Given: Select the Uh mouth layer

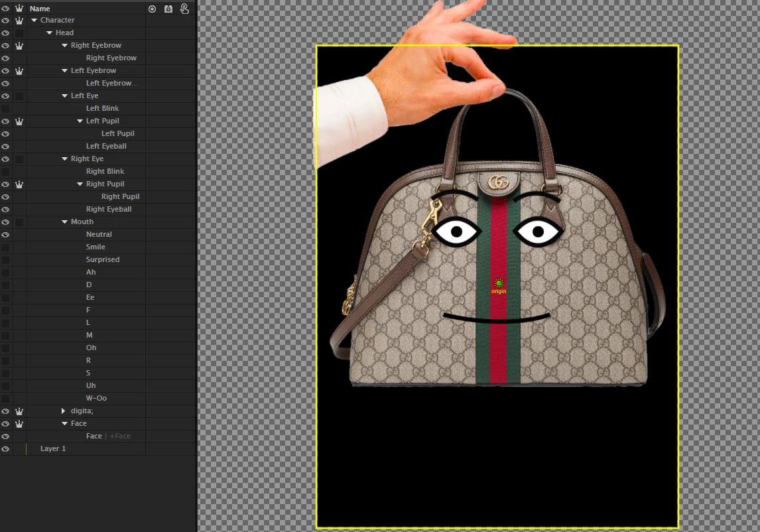Looking at the screenshot, I should [91, 385].
